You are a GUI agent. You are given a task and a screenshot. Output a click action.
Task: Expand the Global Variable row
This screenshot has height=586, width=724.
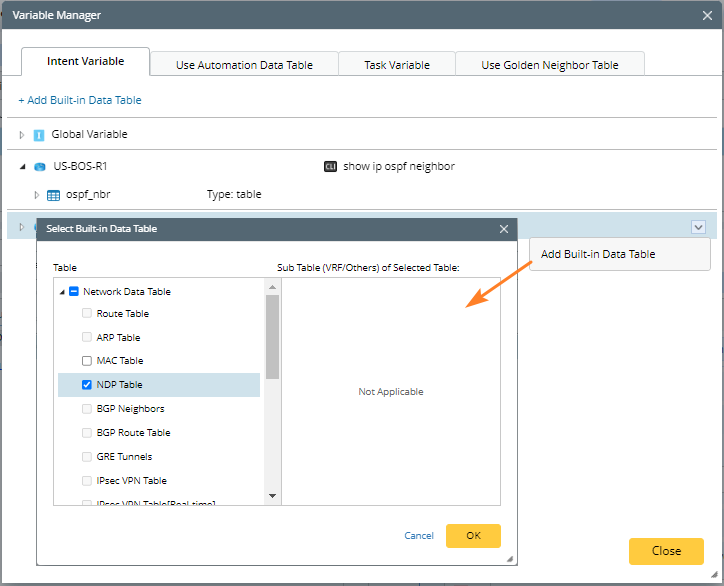(23, 135)
